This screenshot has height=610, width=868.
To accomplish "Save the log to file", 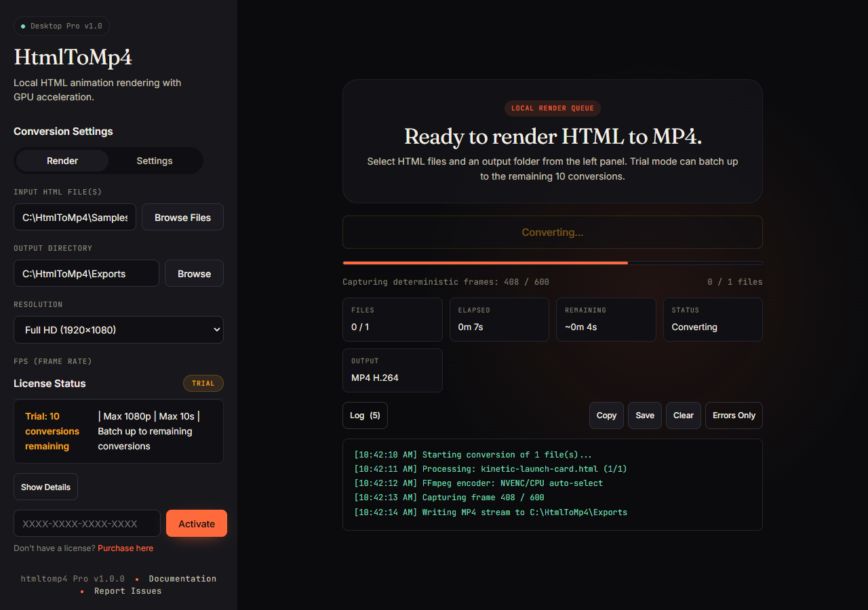I will coord(645,415).
